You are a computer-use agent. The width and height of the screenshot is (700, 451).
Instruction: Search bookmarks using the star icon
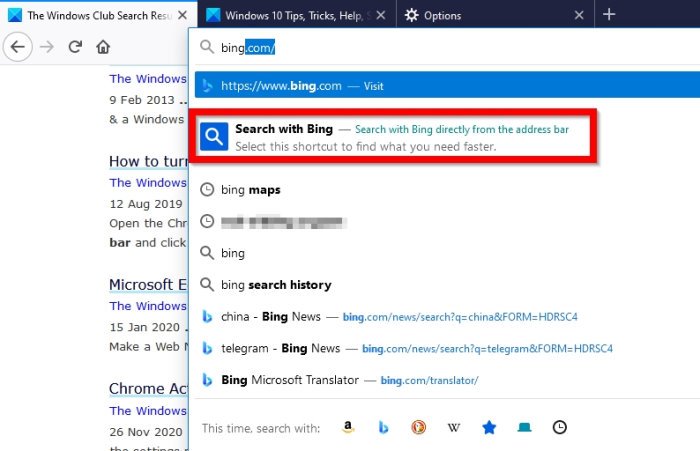click(x=489, y=427)
